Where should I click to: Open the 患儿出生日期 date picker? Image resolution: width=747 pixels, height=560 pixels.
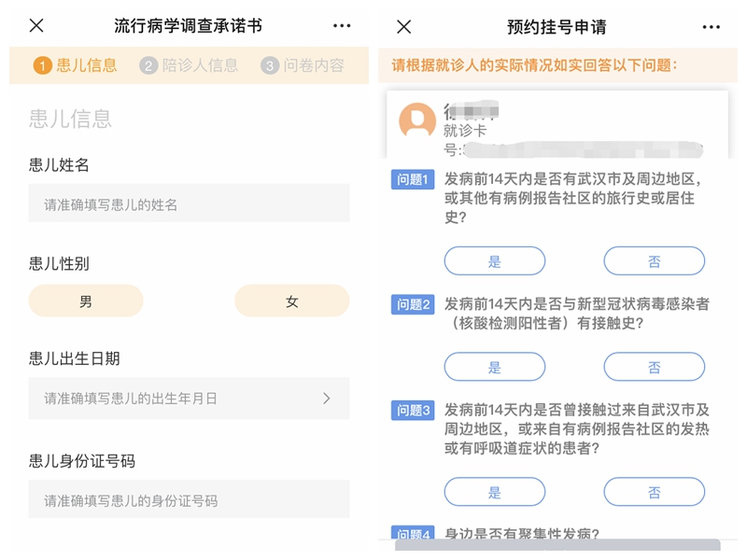tap(189, 399)
